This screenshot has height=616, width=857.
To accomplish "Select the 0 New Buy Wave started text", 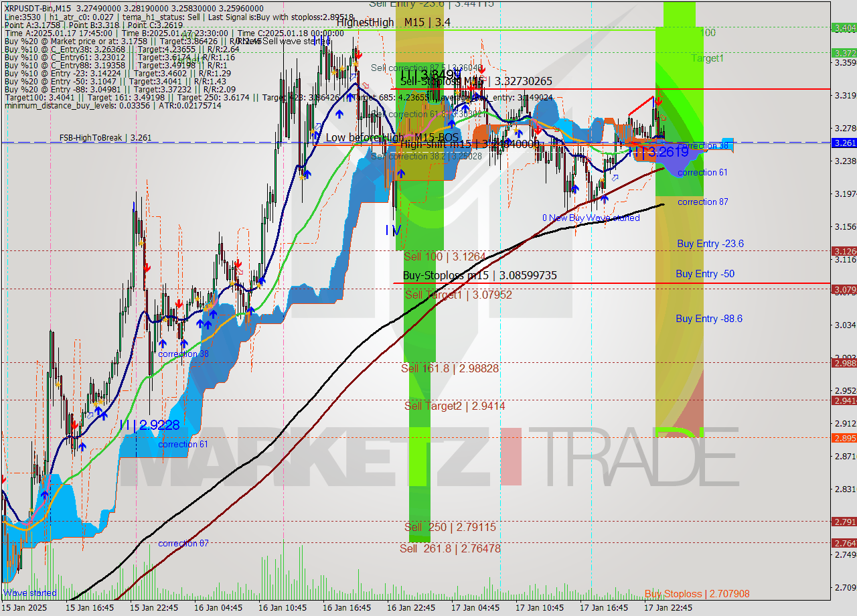I will coord(591,218).
